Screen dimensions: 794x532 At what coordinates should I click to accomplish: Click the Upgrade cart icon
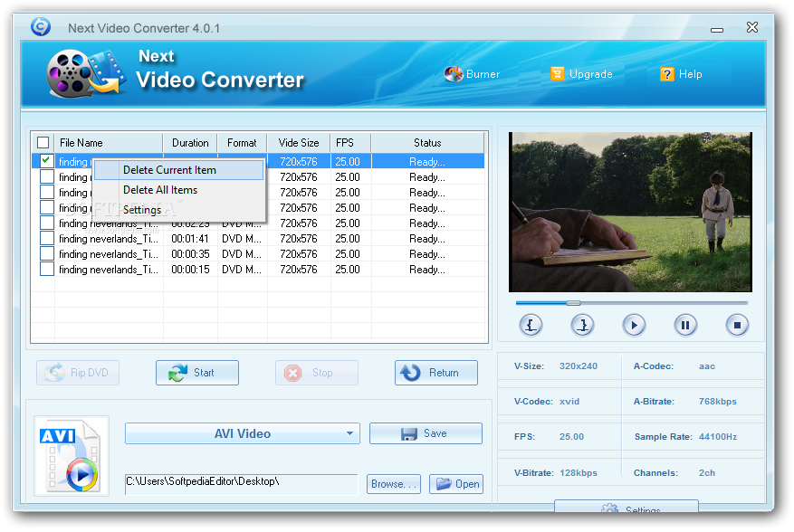[557, 74]
